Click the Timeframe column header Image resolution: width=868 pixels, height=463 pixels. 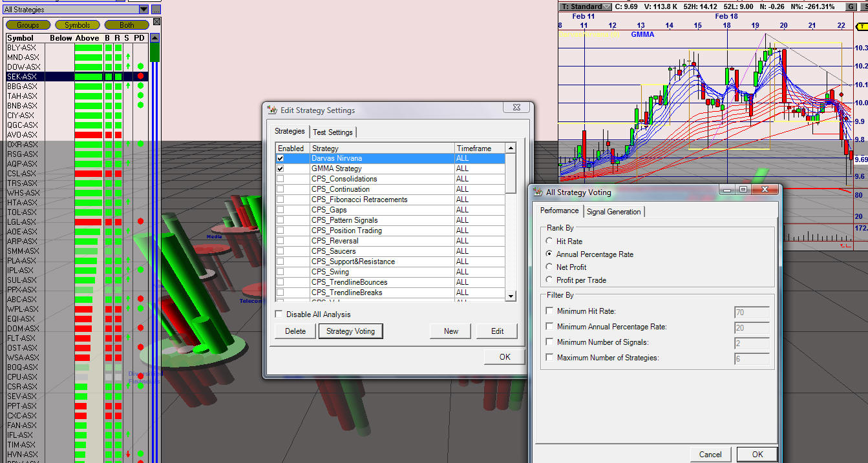(x=480, y=149)
